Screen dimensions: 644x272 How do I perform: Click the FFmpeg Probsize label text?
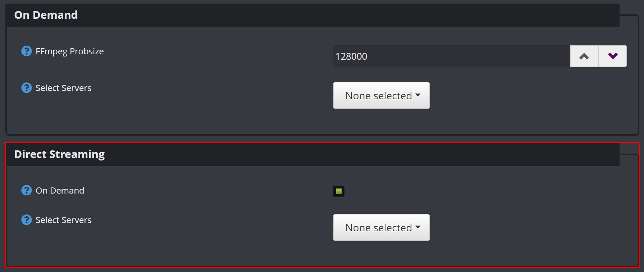(69, 51)
